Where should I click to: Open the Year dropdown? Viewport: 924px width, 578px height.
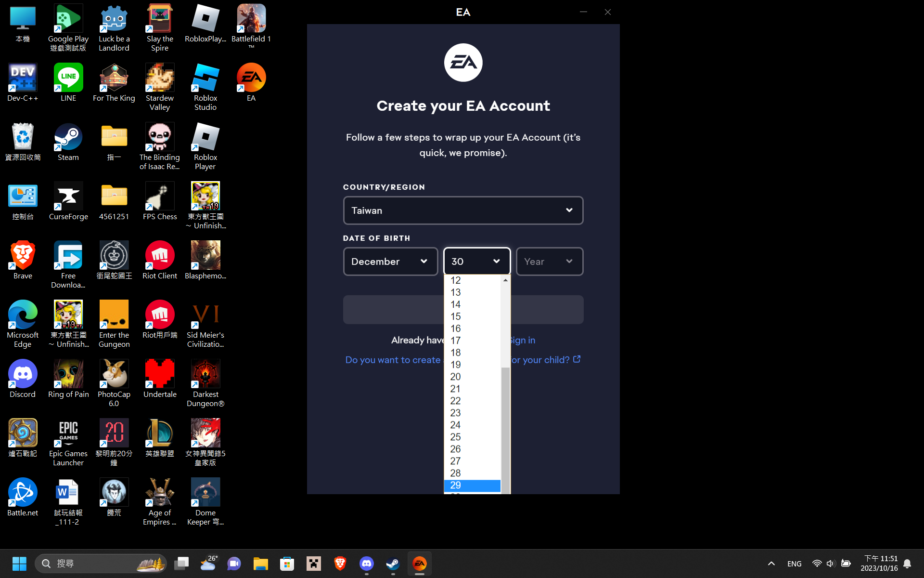[x=549, y=262]
